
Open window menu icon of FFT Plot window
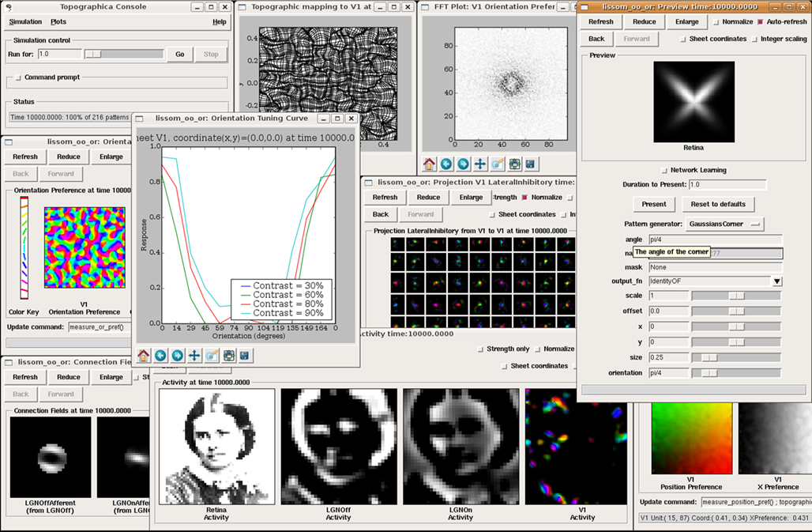(x=425, y=7)
